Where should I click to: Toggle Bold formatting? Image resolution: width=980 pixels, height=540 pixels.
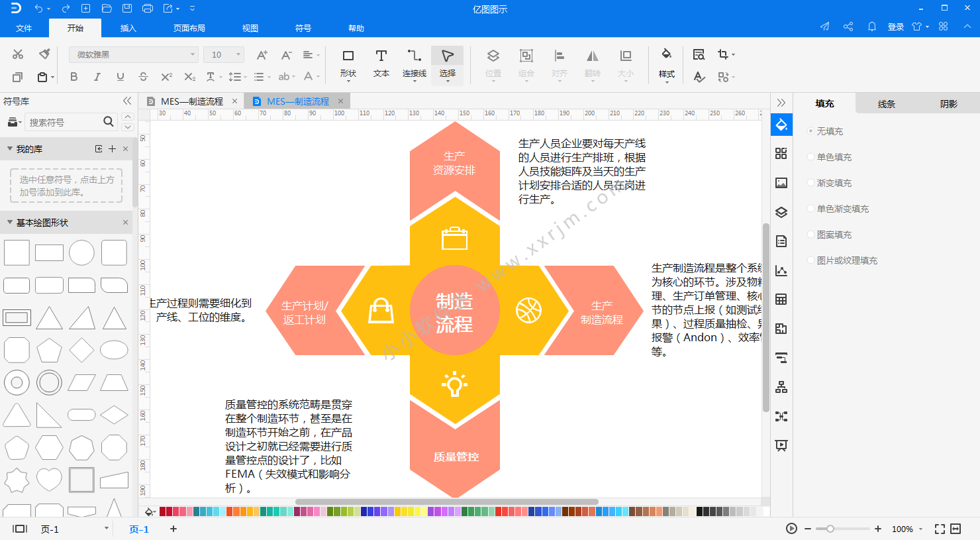(x=73, y=77)
